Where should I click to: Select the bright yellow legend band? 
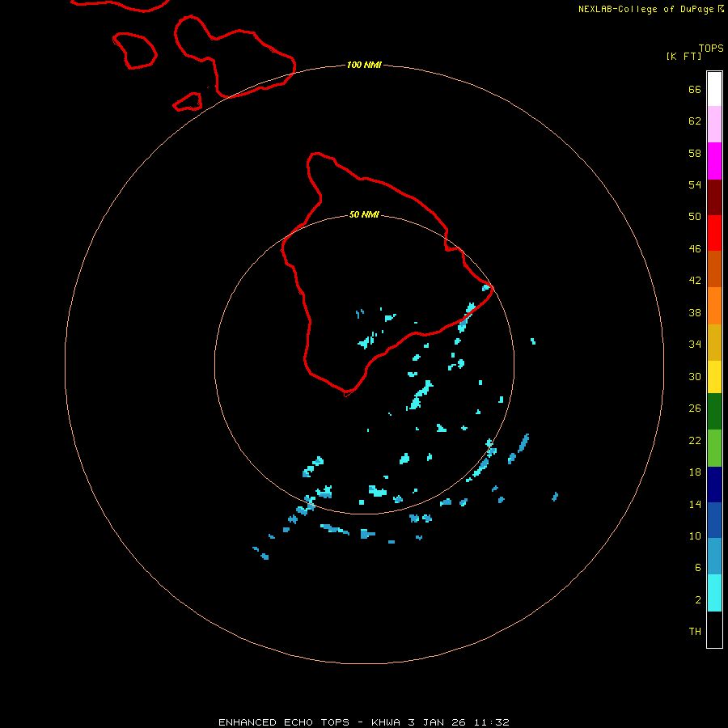pyautogui.click(x=714, y=376)
